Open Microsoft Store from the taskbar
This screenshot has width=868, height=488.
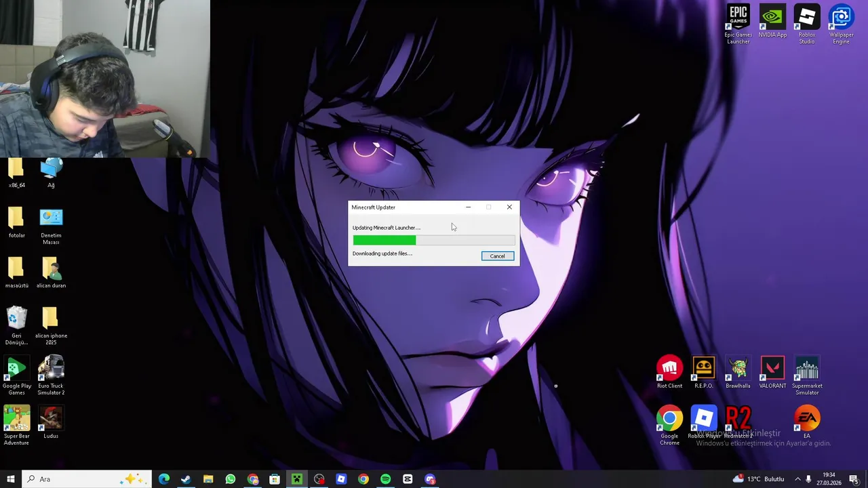pyautogui.click(x=275, y=479)
